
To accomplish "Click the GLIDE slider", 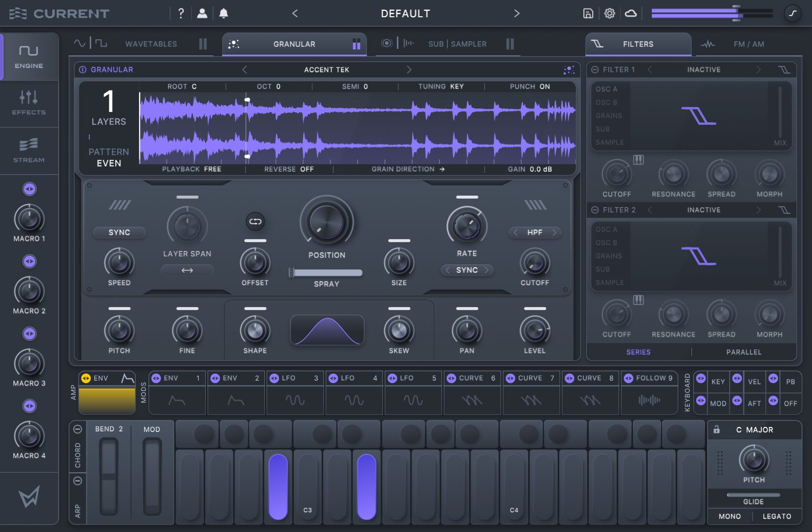I will [753, 495].
